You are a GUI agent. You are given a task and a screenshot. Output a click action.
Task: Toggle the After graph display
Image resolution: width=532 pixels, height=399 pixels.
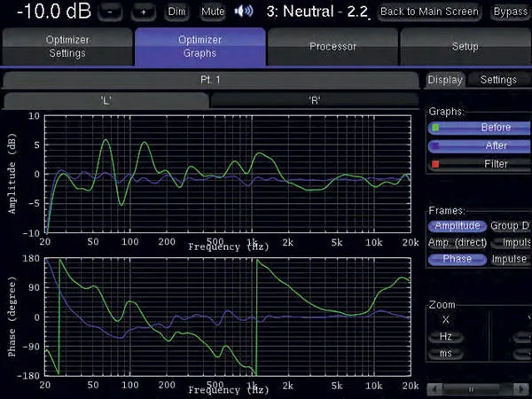tap(480, 146)
